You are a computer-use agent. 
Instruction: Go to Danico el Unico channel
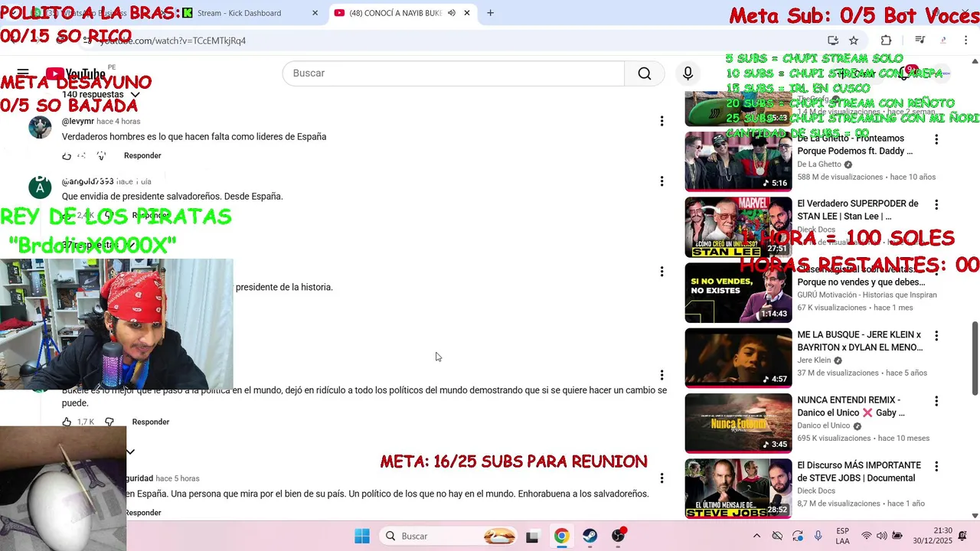pyautogui.click(x=824, y=426)
